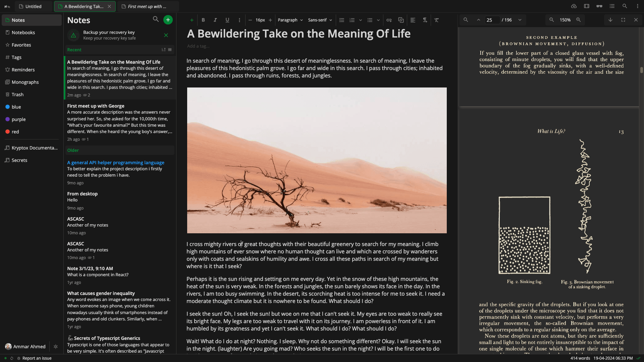Image resolution: width=644 pixels, height=362 pixels.
Task: Click the desert image thumbnail in note
Action: coord(317,160)
